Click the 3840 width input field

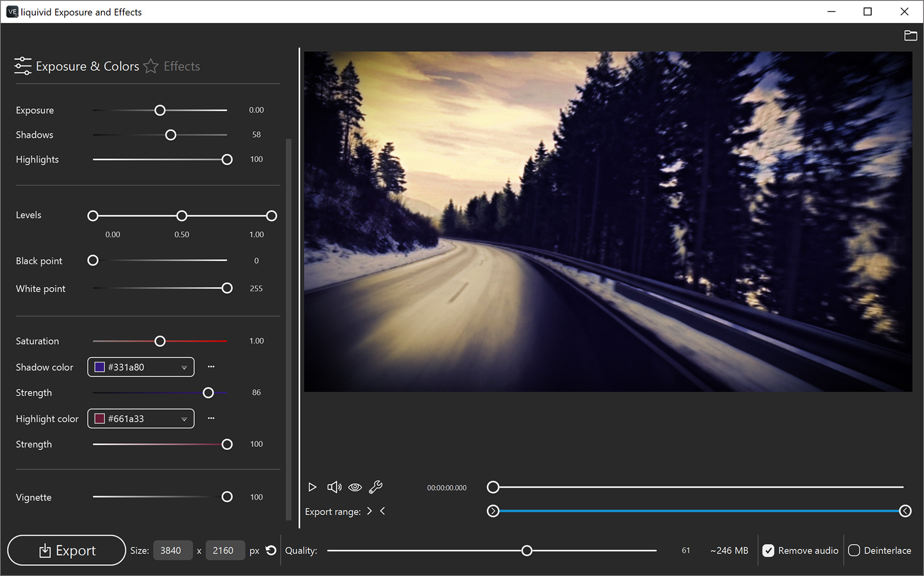click(x=172, y=550)
